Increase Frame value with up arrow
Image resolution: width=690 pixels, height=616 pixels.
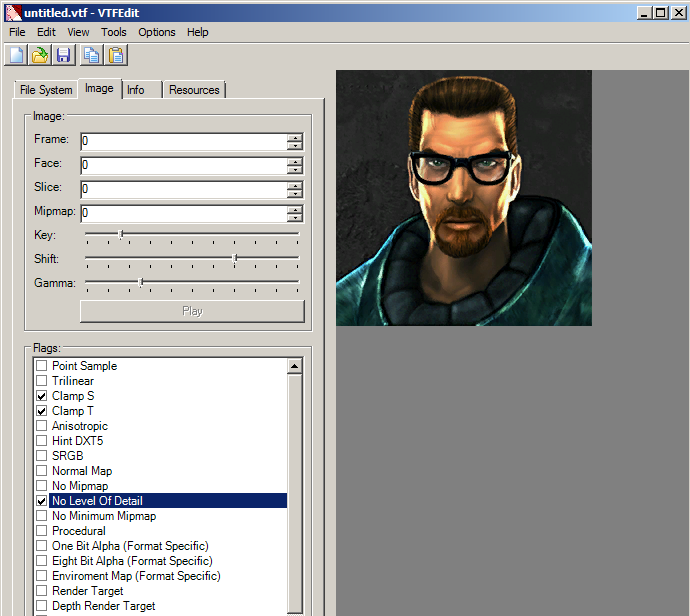click(295, 137)
